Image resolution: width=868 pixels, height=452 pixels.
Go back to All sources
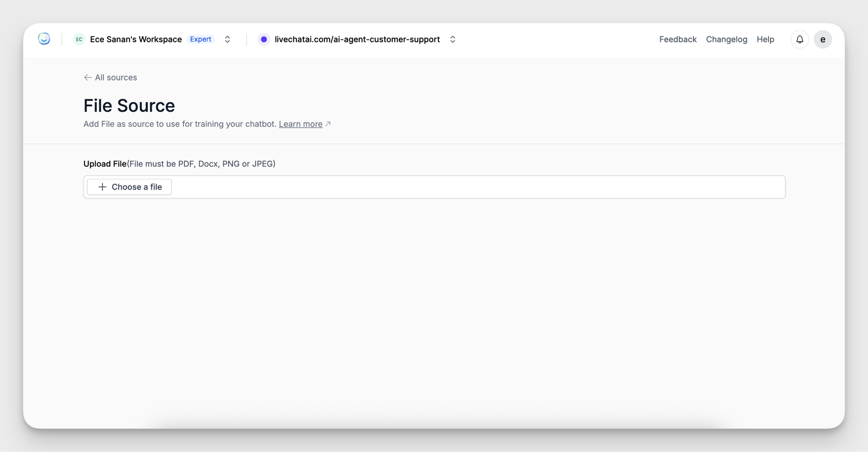point(110,77)
